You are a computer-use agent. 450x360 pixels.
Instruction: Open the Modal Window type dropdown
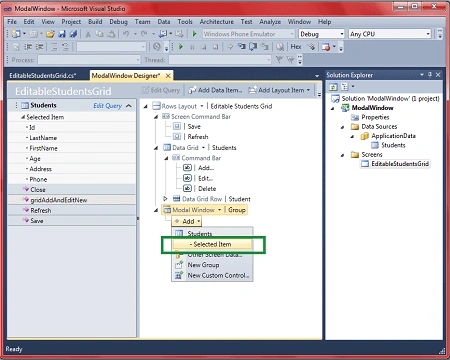(219, 210)
